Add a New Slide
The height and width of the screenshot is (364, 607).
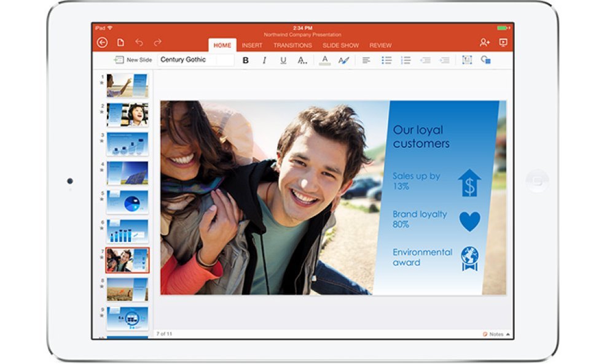click(132, 60)
